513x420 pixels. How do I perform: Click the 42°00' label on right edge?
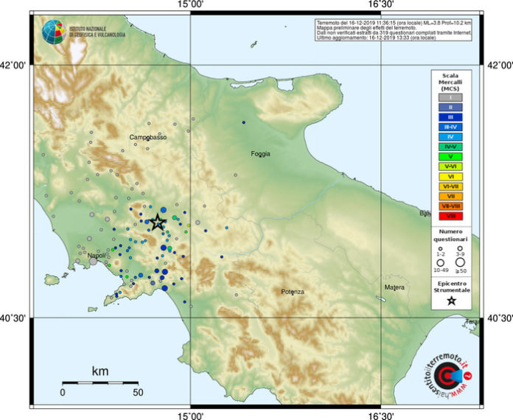pos(500,65)
